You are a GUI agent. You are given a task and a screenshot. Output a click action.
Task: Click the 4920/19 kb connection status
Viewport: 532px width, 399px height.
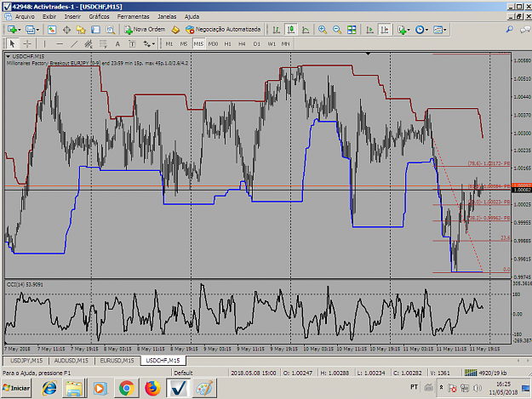[486, 373]
